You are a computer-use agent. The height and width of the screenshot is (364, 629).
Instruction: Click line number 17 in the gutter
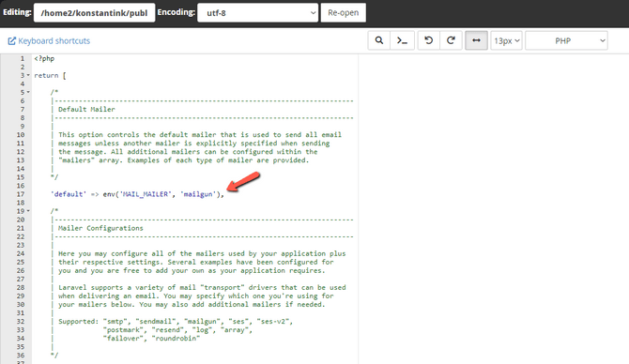tap(21, 194)
